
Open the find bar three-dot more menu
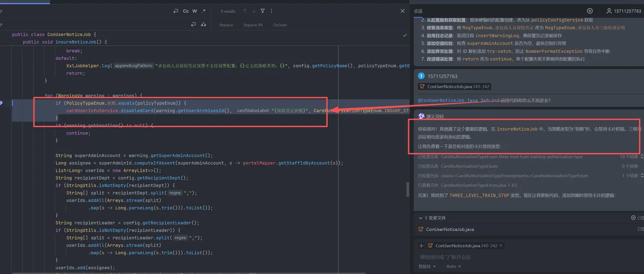(x=271, y=11)
